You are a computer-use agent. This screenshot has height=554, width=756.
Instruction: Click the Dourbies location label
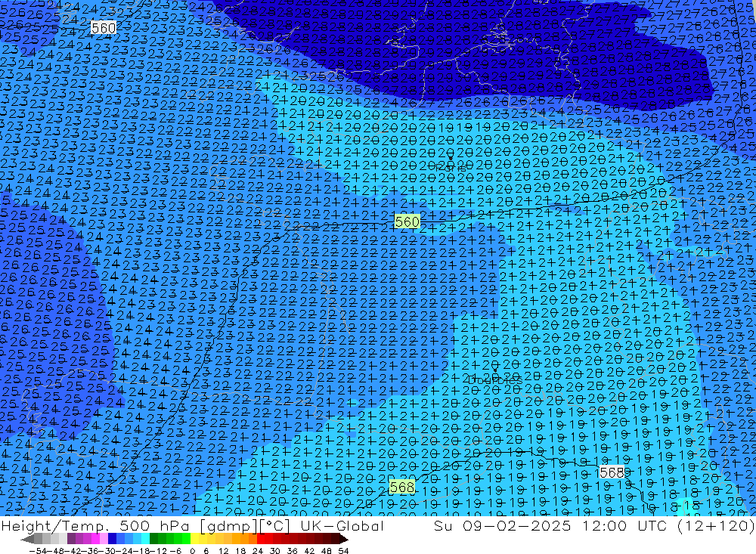(x=494, y=380)
